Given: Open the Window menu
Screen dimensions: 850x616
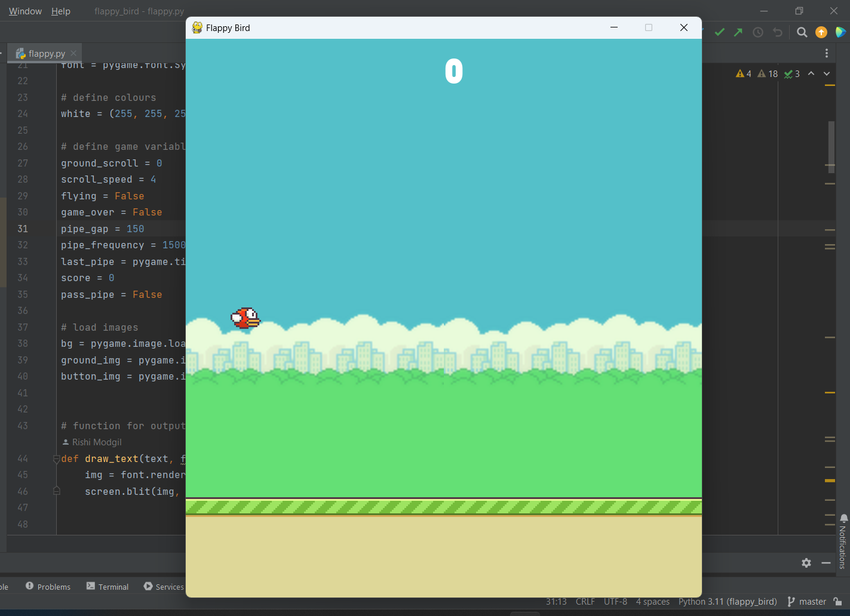Looking at the screenshot, I should [x=25, y=11].
